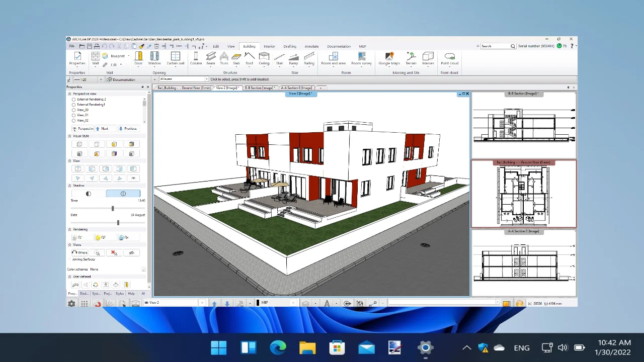Viewport: 644px width, 362px height.
Task: Select the View_02 radio button
Action: 73,121
